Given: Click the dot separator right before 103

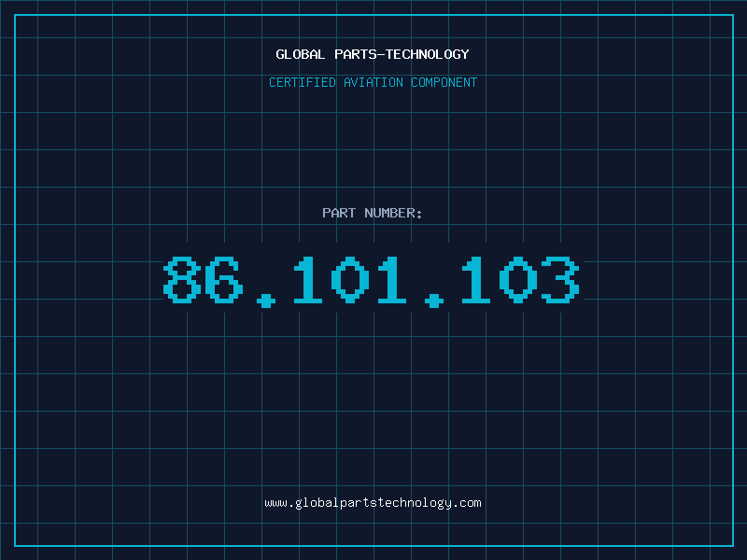Looking at the screenshot, I should (x=434, y=301).
